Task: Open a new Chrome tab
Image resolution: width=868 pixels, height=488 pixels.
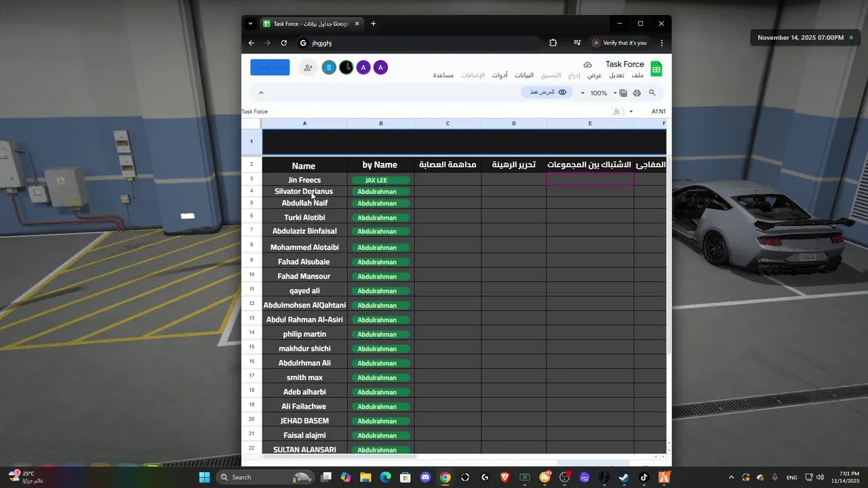Action: tap(373, 24)
